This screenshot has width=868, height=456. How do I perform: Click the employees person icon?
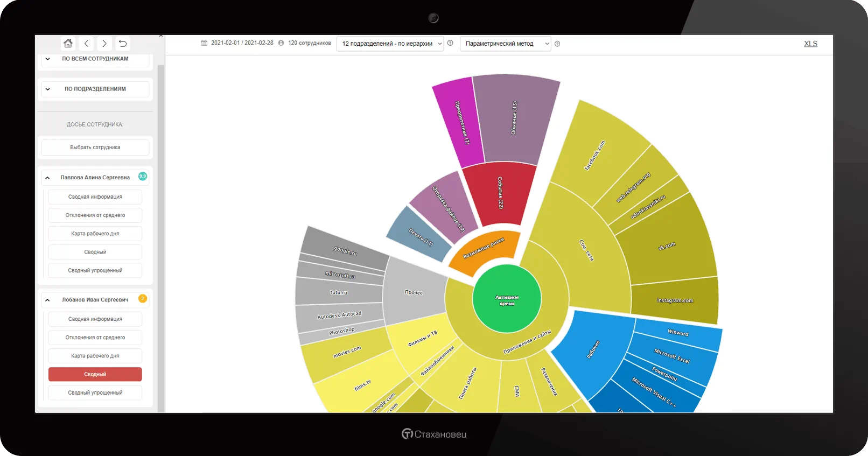tap(281, 43)
